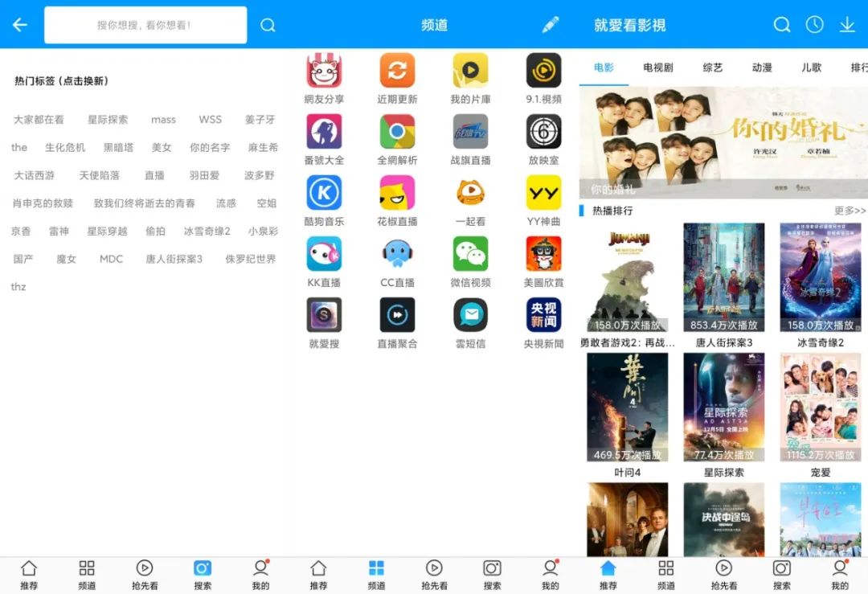Viewport: 868px width, 594px height.
Task: Open the 你的婚礼 banner
Action: pyautogui.click(x=723, y=143)
